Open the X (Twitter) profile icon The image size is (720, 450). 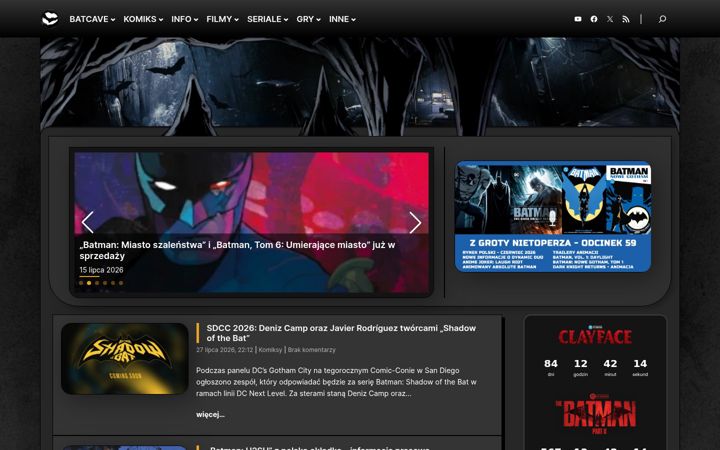click(610, 19)
